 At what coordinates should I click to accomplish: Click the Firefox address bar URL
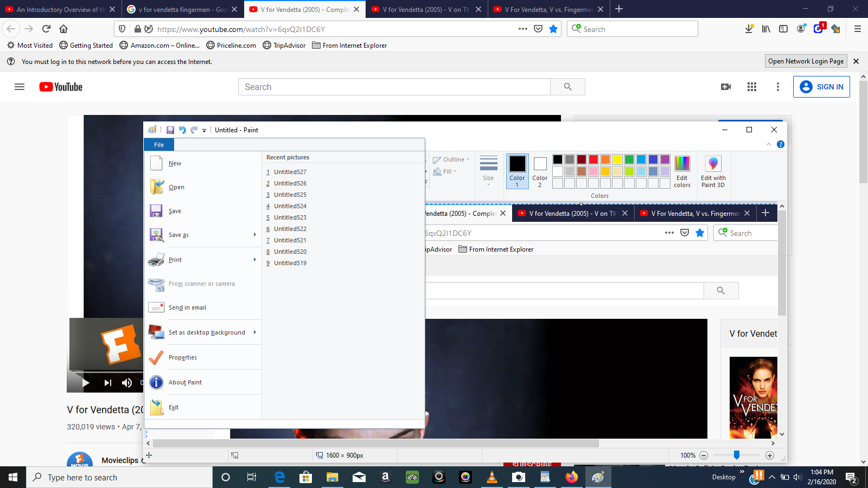pos(241,29)
